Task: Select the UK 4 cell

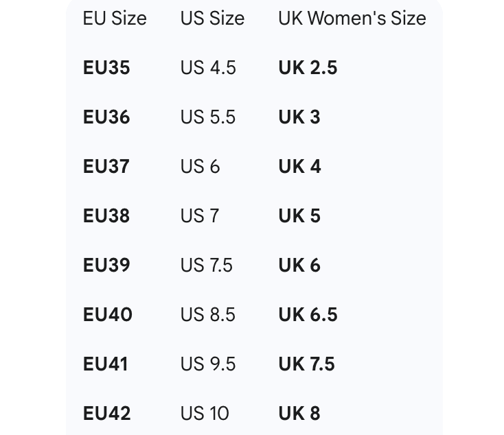Action: (x=299, y=167)
